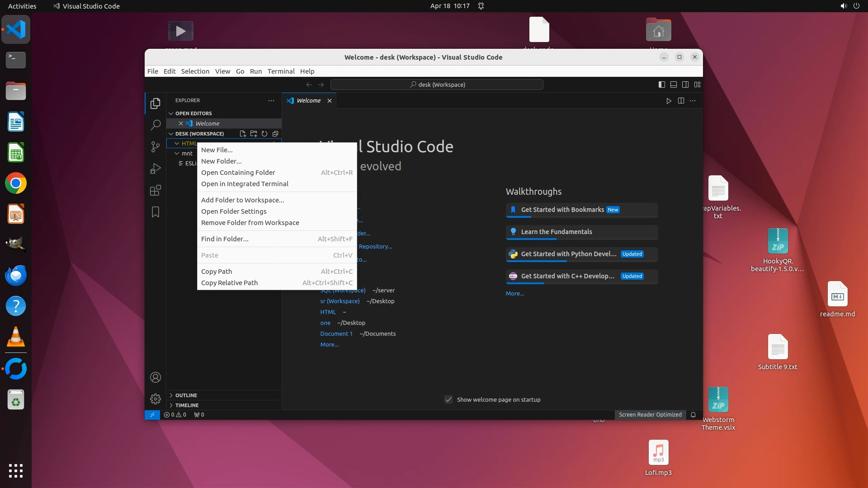The width and height of the screenshot is (868, 488).
Task: Open the Extensions view
Action: 155,190
